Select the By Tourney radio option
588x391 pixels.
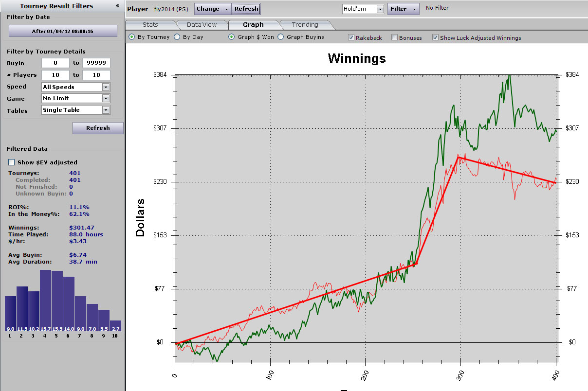click(132, 37)
